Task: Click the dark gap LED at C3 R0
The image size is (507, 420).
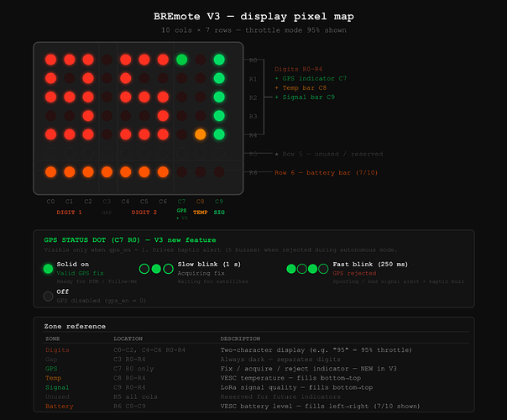Action: [x=107, y=60]
